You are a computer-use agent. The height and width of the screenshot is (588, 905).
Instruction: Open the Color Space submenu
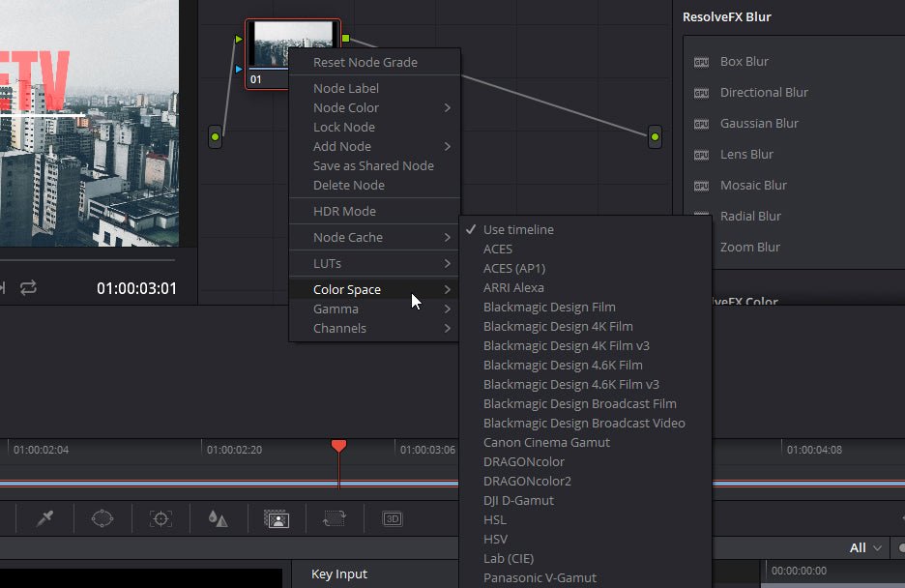[x=374, y=290]
